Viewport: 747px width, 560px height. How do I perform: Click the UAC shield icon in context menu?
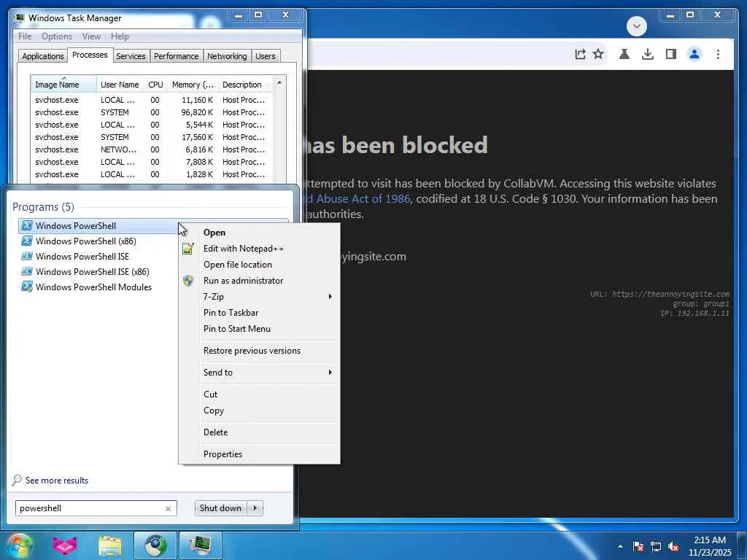click(x=188, y=281)
